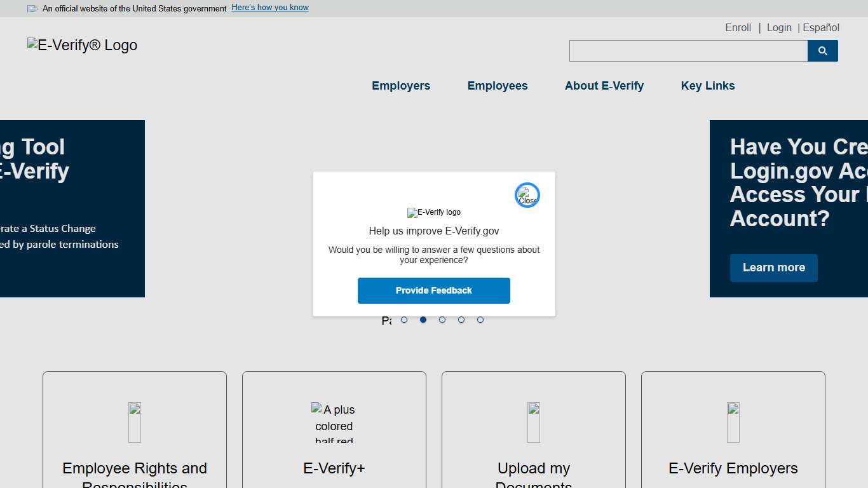
Task: Click the search magnifier icon
Action: point(822,51)
